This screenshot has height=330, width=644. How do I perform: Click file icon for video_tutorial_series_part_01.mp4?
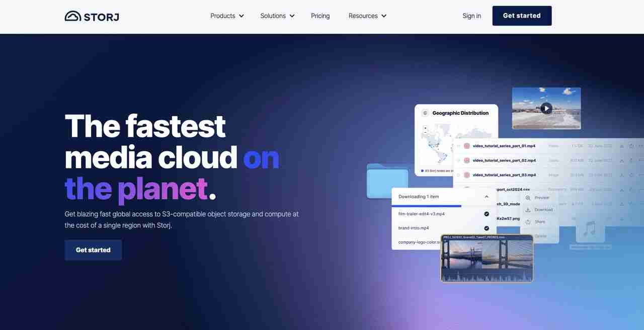[x=467, y=146]
